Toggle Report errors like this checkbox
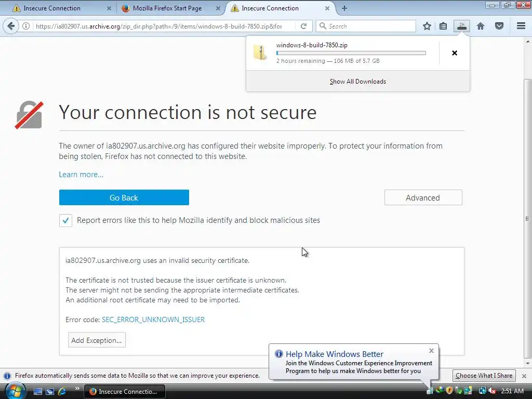The image size is (532, 399). click(x=65, y=220)
